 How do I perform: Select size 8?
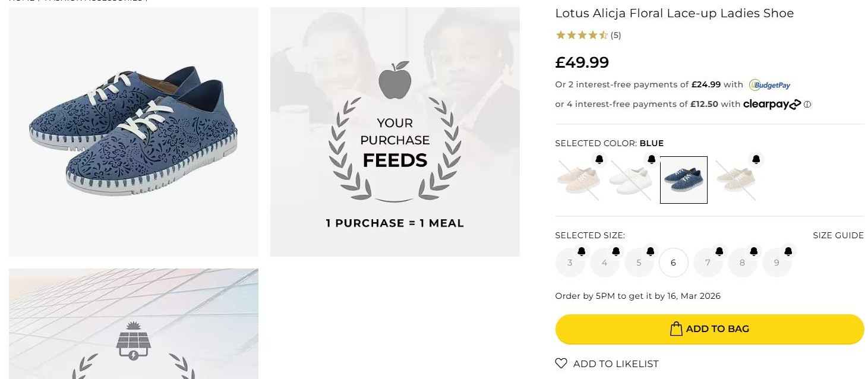[742, 263]
